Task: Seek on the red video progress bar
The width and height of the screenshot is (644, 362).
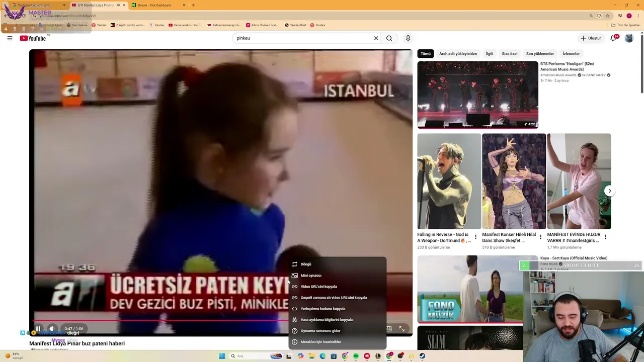Action: 161,320
